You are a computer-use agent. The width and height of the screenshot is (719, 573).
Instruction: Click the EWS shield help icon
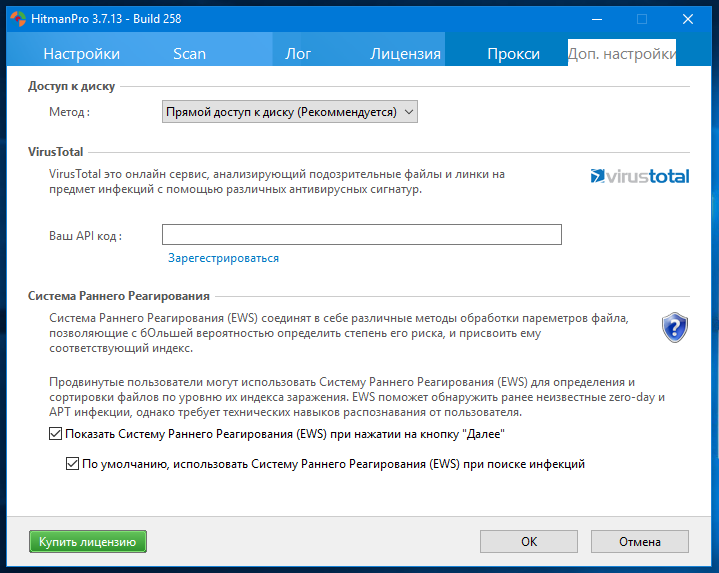675,327
